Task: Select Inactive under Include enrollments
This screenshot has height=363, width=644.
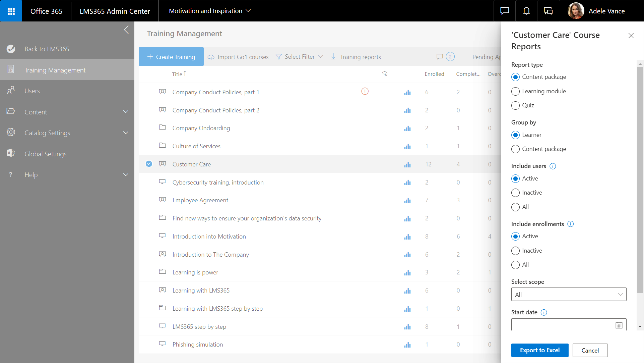Action: coord(516,251)
